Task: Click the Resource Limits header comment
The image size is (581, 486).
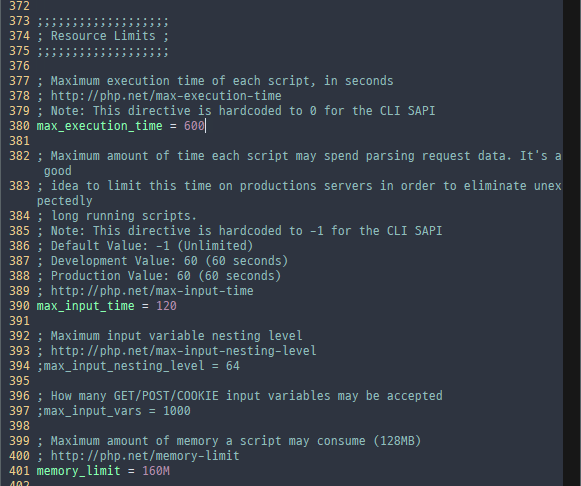Action: pos(103,36)
